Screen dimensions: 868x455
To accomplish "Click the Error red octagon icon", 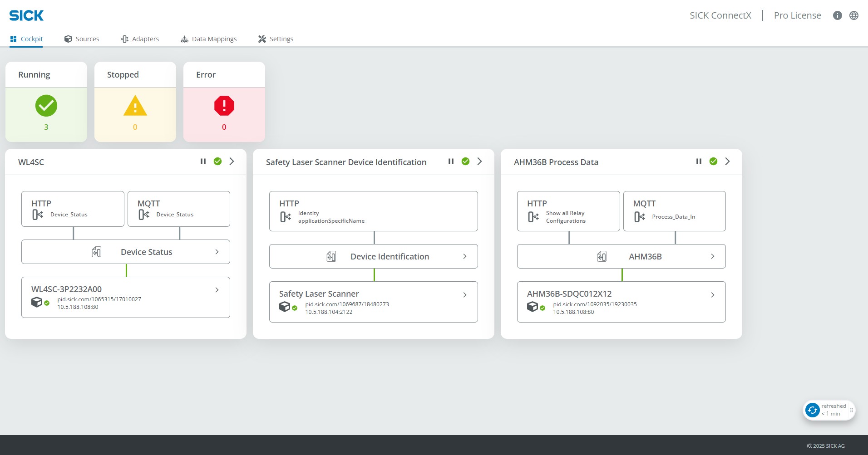I will (224, 106).
